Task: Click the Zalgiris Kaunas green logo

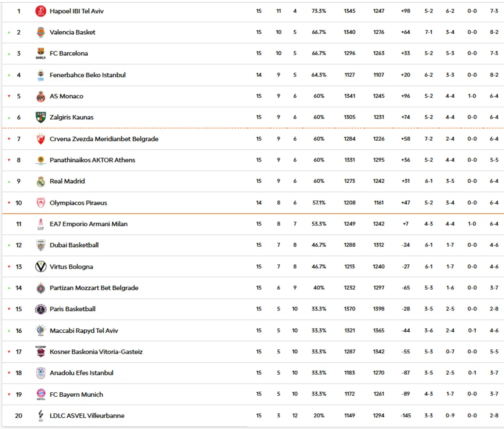Action: point(41,117)
